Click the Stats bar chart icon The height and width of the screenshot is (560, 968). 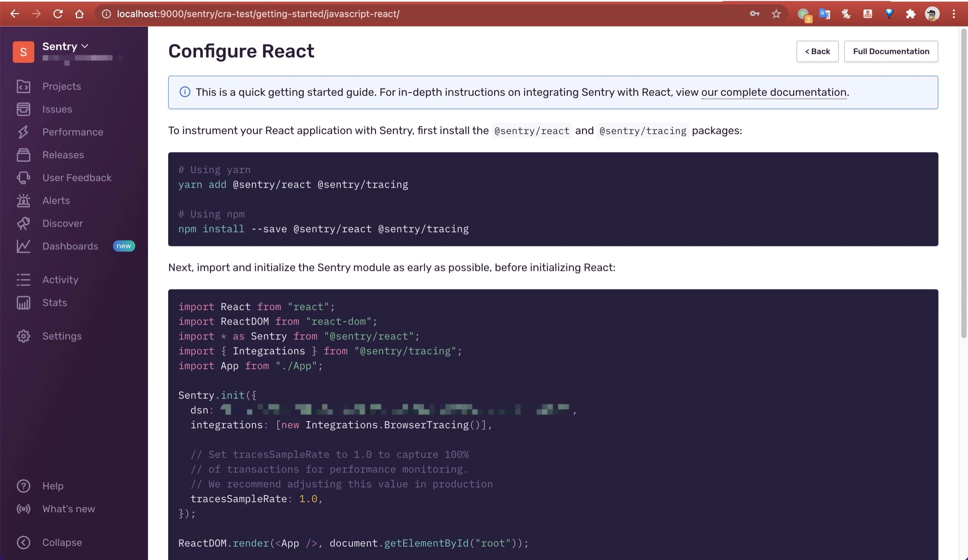pos(23,303)
